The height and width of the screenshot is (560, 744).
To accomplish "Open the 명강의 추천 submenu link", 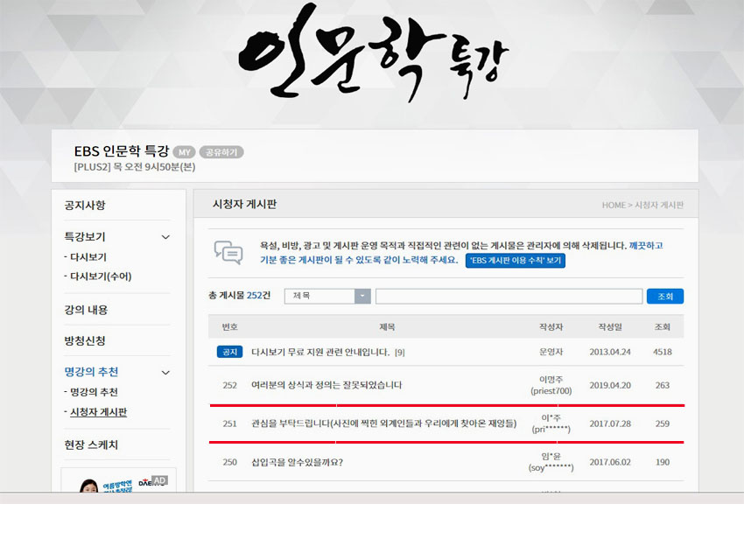I will [x=94, y=392].
